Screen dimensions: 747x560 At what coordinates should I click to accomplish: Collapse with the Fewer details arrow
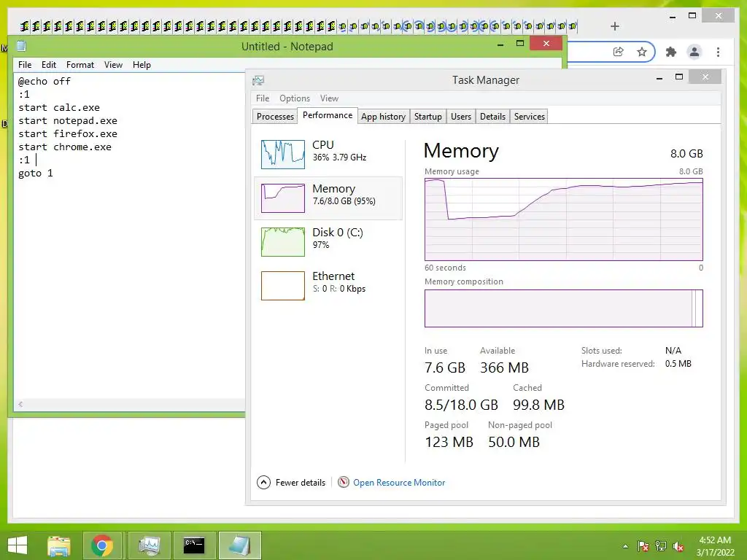263,483
